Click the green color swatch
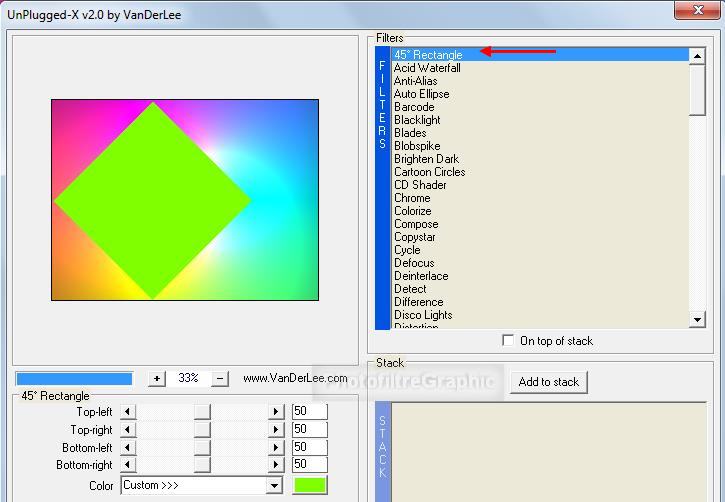725x502 pixels. click(x=310, y=486)
